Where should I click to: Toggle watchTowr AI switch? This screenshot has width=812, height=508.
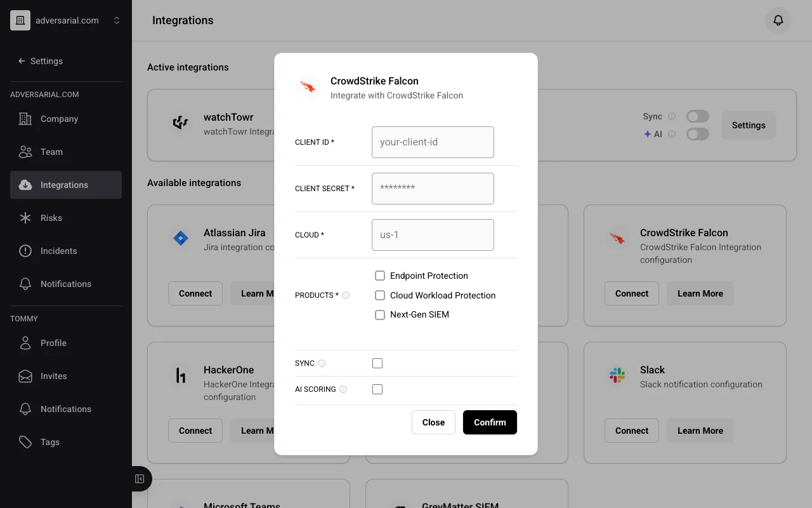[698, 134]
